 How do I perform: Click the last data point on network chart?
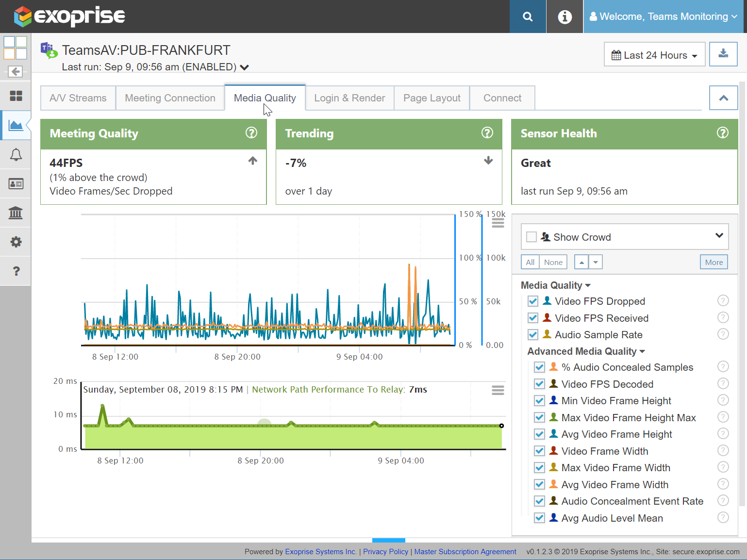click(x=501, y=426)
